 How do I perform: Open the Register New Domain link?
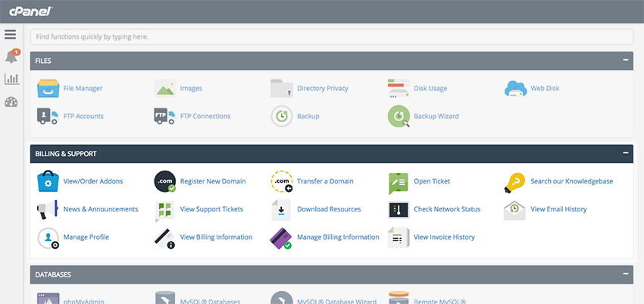[x=213, y=181]
